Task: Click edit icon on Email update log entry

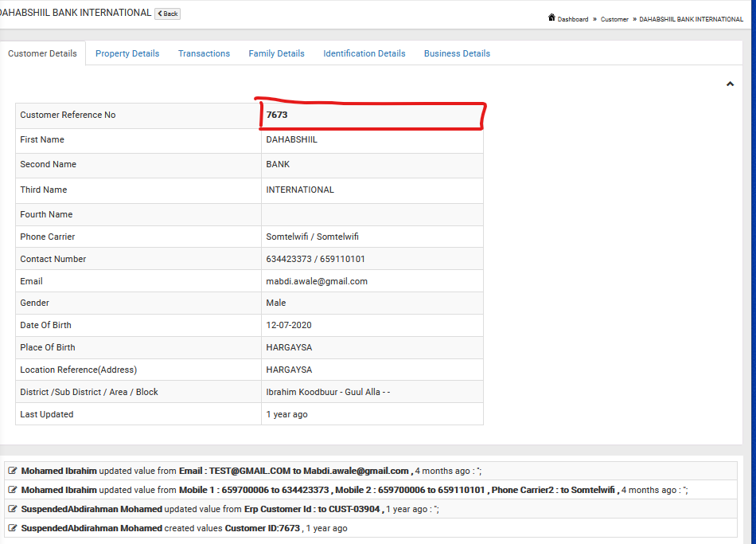Action: (x=13, y=471)
